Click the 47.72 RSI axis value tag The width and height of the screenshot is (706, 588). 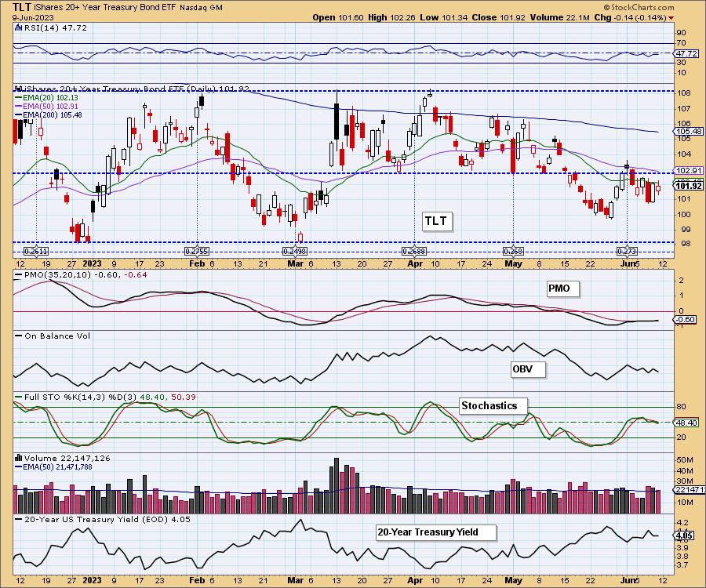(x=687, y=53)
